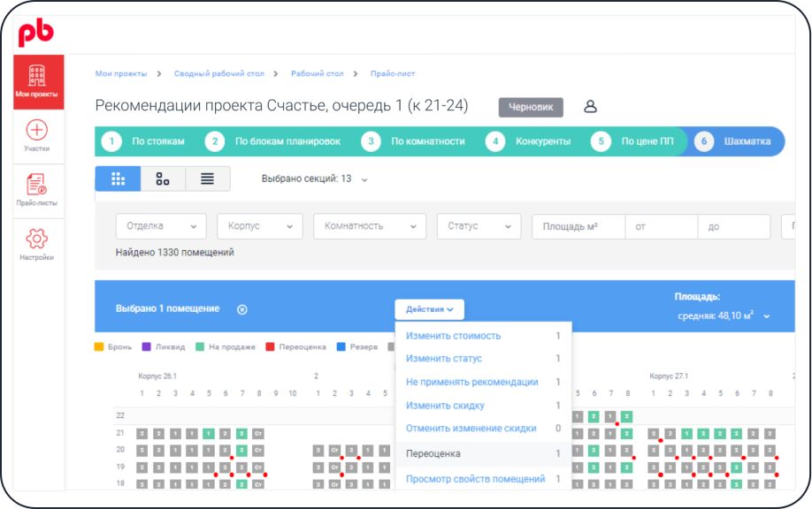Click the red PB logo
This screenshot has height=509, width=812.
pyautogui.click(x=35, y=33)
